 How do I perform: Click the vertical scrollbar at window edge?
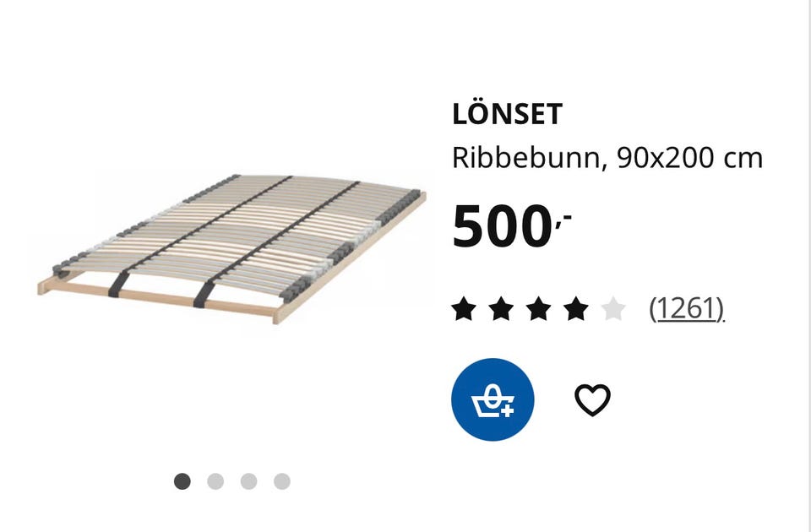pyautogui.click(x=808, y=266)
